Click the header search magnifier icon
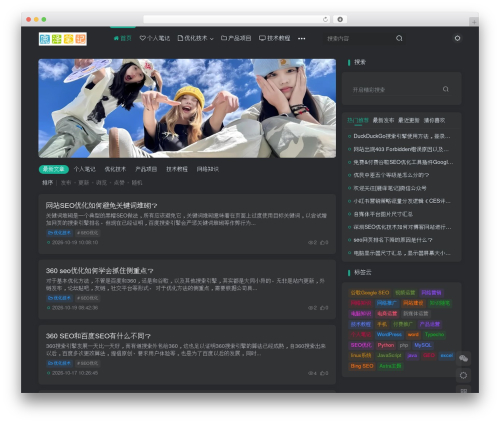This screenshot has width=500, height=423. [x=399, y=38]
